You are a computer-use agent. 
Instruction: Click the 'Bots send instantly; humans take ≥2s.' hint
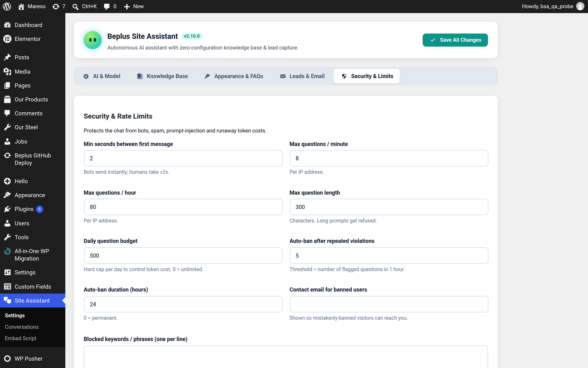[126, 172]
